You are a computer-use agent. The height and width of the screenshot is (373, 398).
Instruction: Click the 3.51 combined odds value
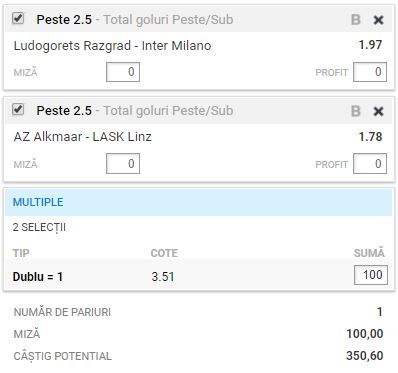coord(163,277)
